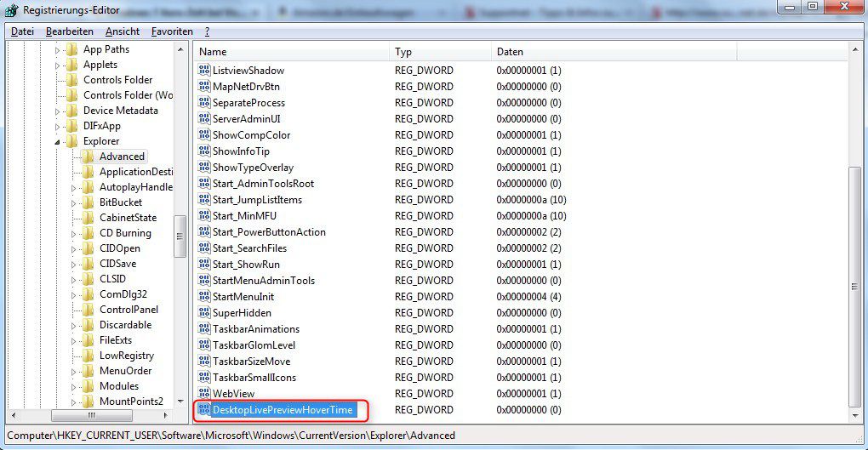Click the Advanced folder icon in tree
868x450 pixels.
coord(89,157)
